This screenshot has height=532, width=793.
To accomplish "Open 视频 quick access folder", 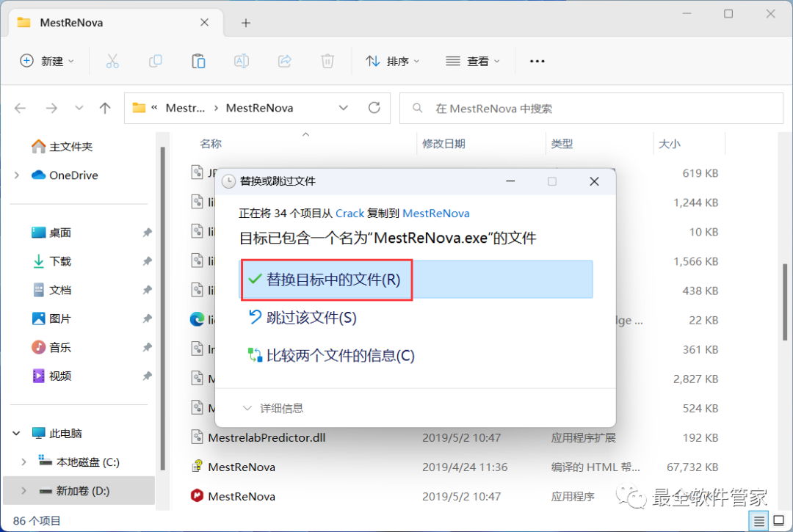I will pyautogui.click(x=51, y=376).
